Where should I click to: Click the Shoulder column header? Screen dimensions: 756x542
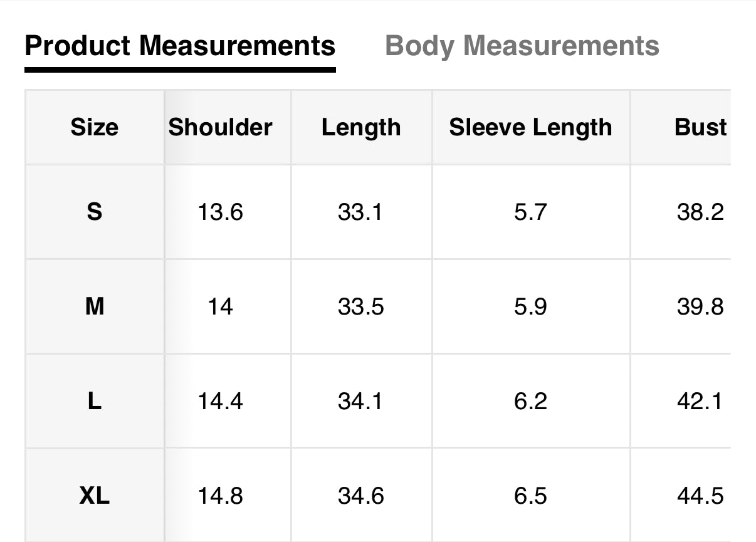(221, 127)
